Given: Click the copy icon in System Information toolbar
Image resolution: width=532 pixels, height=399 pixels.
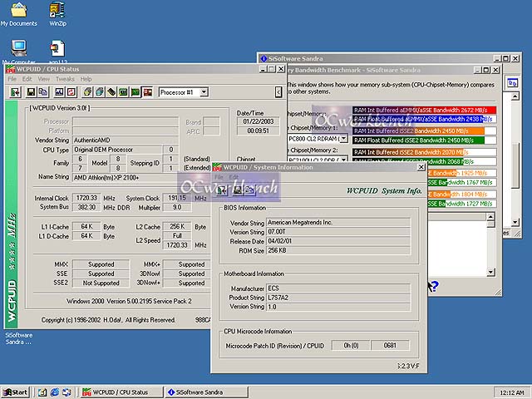Looking at the screenshot, I should point(250,190).
